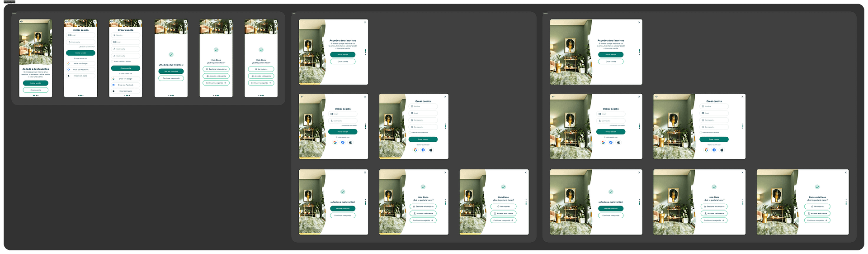Check terms checkbox on mobile Crear cuenta screen

pyautogui.click(x=112, y=61)
